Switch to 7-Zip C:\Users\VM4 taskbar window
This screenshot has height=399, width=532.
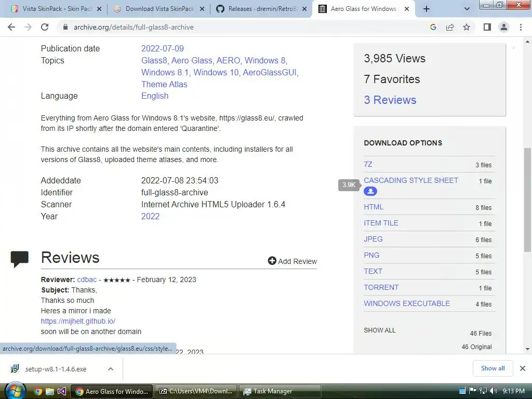196,391
